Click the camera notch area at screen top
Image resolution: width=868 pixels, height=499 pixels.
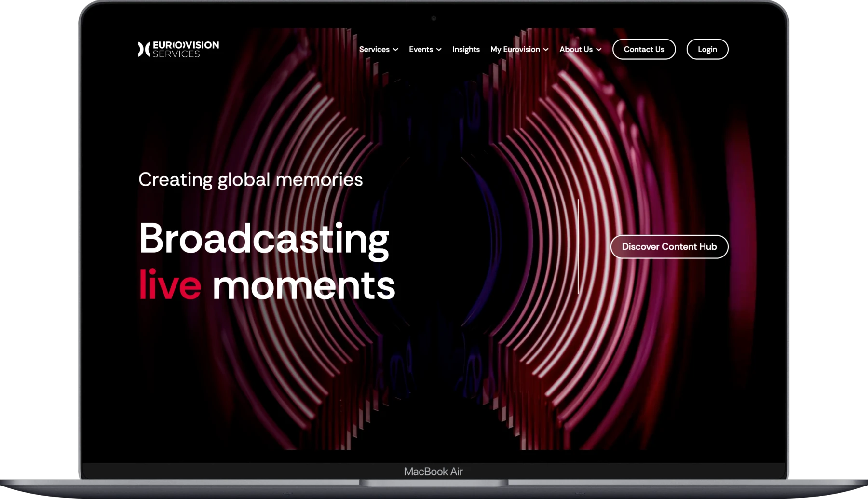click(433, 18)
